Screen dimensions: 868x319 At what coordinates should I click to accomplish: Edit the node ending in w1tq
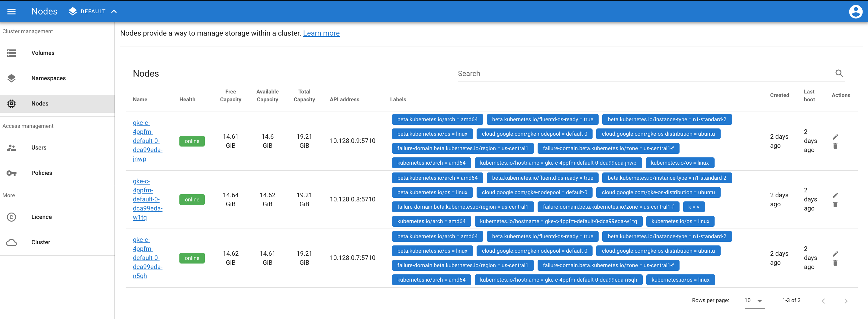(x=835, y=195)
